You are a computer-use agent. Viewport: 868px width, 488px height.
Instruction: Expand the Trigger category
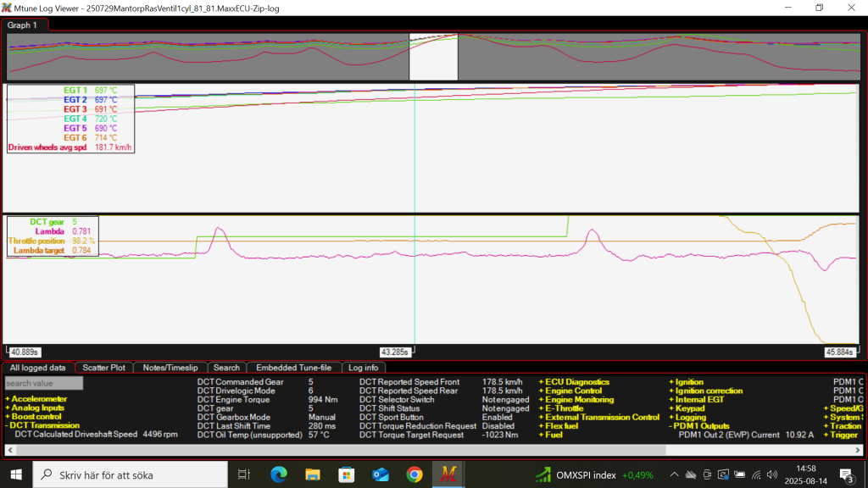(840, 435)
